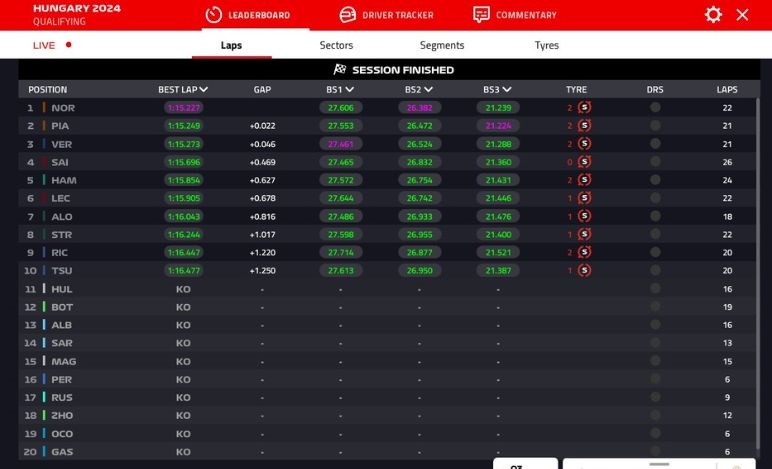Select PIA best lap time 1:15.249
Image resolution: width=772 pixels, height=469 pixels.
184,126
